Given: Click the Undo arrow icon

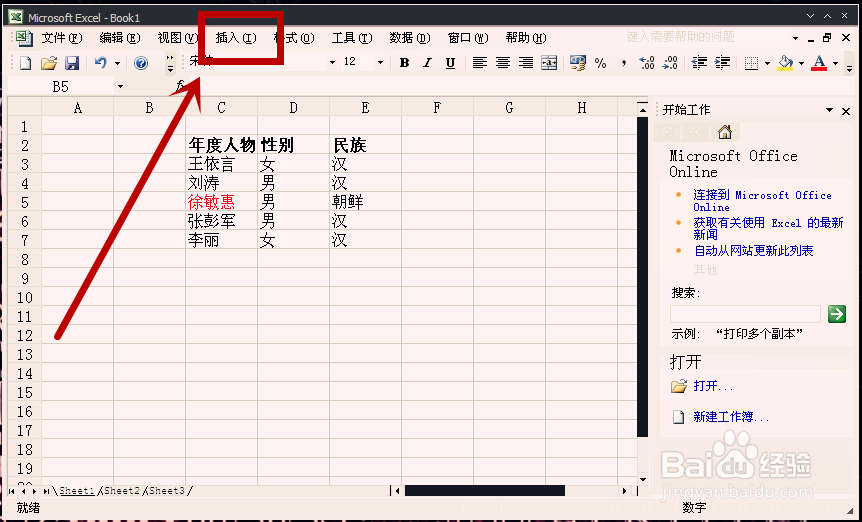Looking at the screenshot, I should tap(101, 63).
